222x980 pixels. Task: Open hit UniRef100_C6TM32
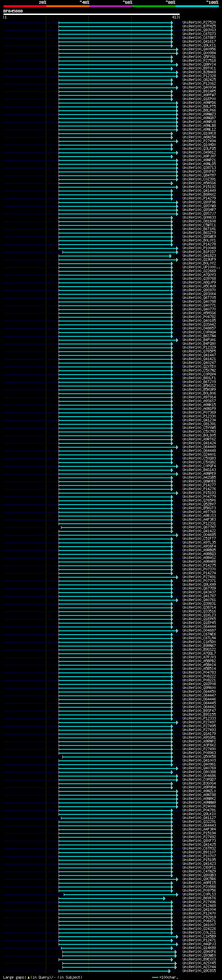pyautogui.click(x=199, y=848)
